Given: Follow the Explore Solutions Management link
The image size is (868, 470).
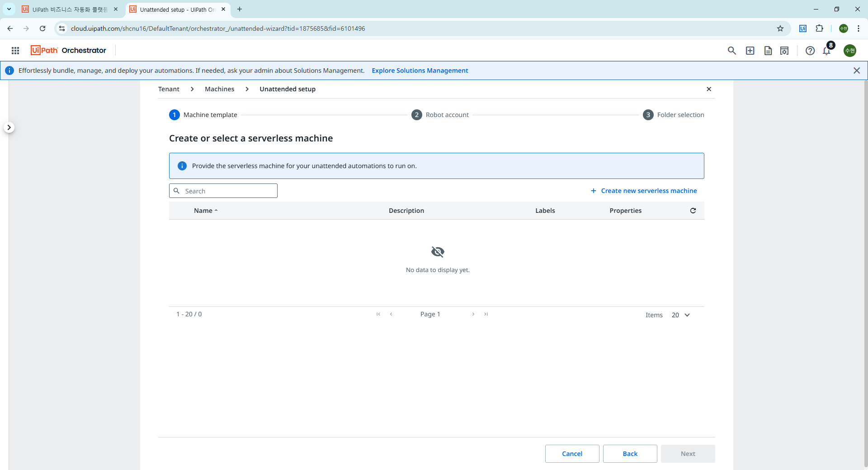Looking at the screenshot, I should coord(420,70).
